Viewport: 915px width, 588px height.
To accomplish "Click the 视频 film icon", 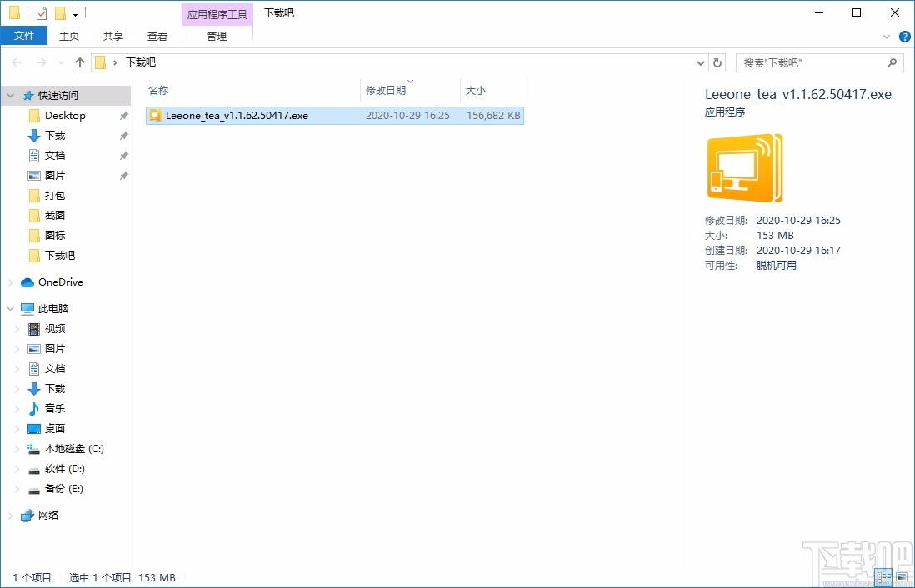I will (x=34, y=329).
